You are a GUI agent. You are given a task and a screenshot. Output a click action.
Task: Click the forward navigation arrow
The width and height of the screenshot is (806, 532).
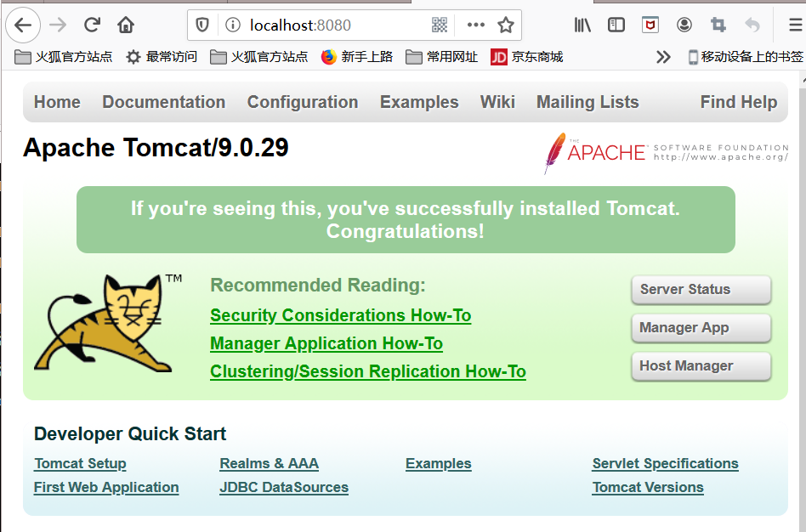pos(58,25)
